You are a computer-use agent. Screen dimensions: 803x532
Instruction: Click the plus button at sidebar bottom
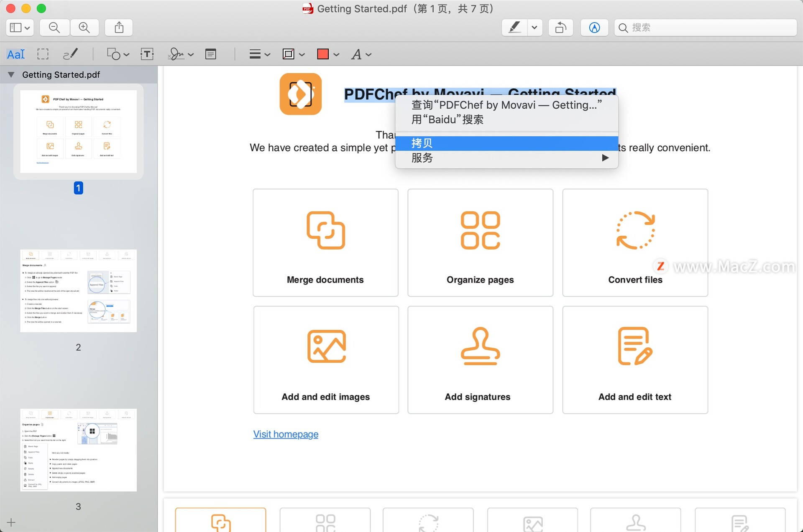(x=11, y=522)
